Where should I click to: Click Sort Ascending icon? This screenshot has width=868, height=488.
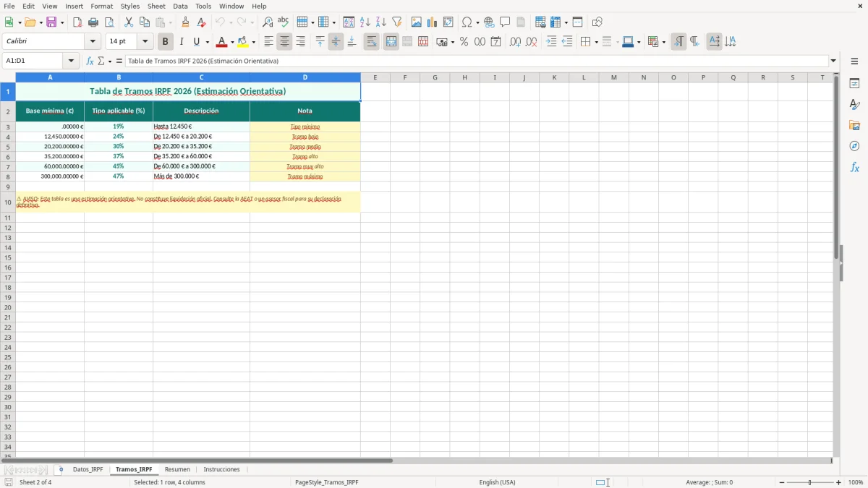(365, 22)
